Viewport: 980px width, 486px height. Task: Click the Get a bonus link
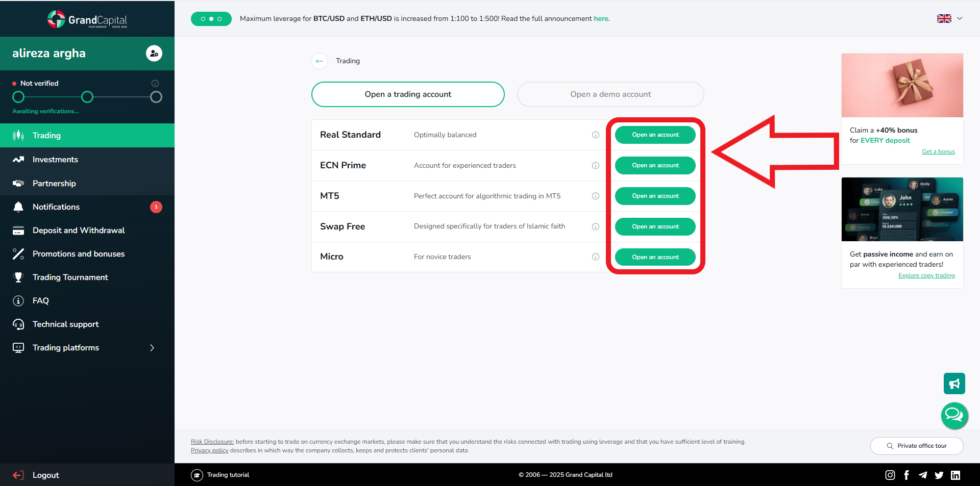(x=938, y=151)
